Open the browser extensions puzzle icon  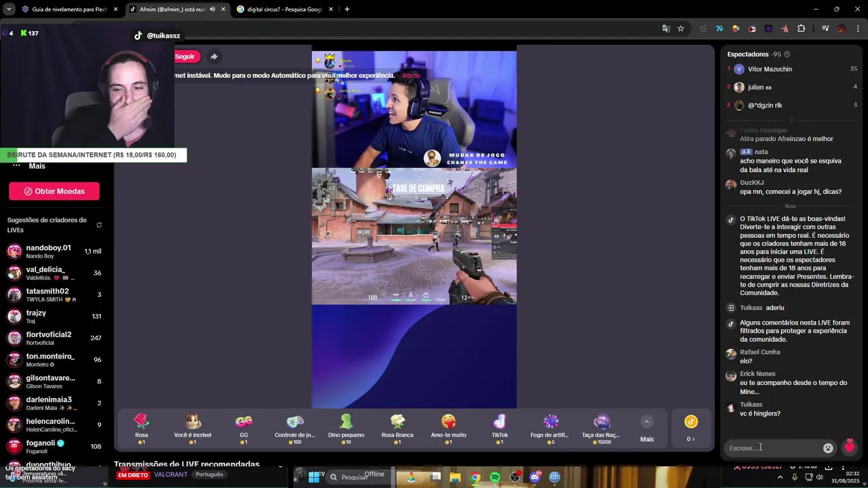pos(801,28)
